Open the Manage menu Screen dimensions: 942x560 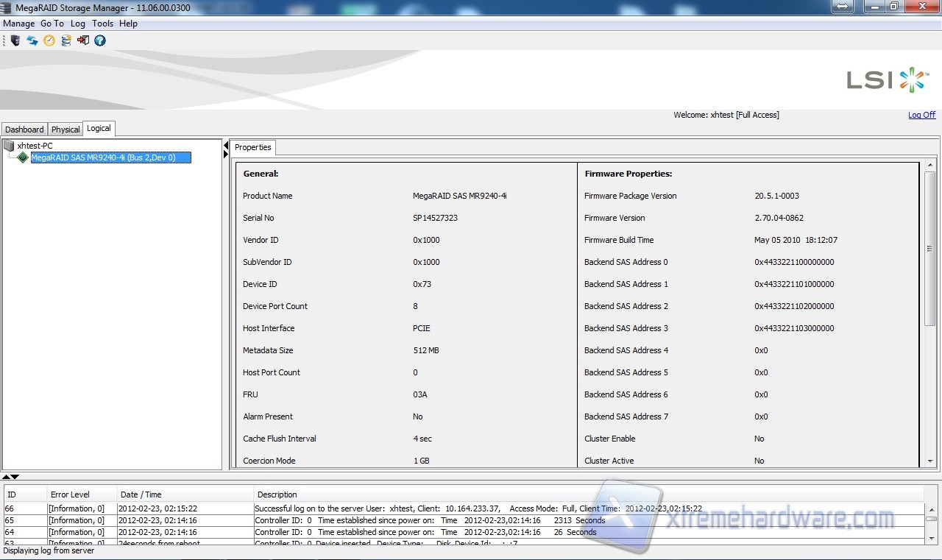(x=18, y=24)
